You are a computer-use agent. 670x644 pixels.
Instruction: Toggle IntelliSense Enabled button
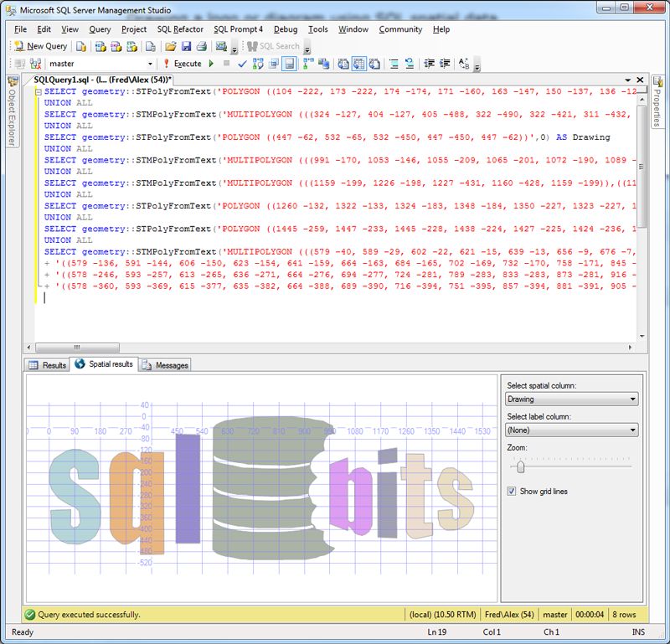point(289,64)
